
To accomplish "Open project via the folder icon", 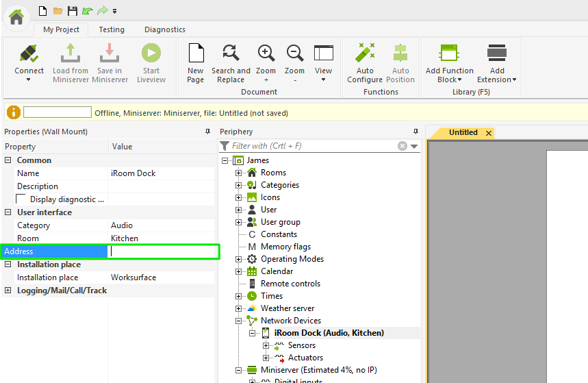I will click(57, 11).
